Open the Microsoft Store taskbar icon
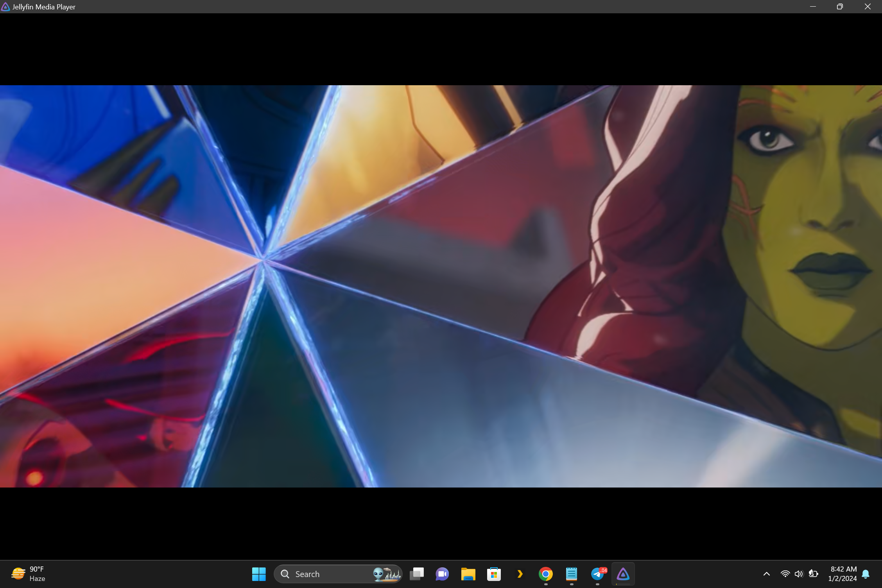This screenshot has width=882, height=588. [x=494, y=574]
